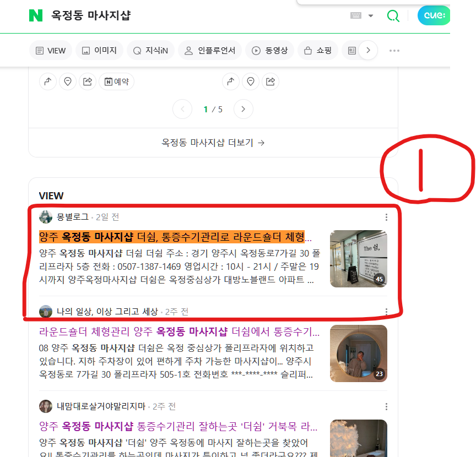
Task: Switch to the 쇼핑 tab
Action: [x=317, y=50]
